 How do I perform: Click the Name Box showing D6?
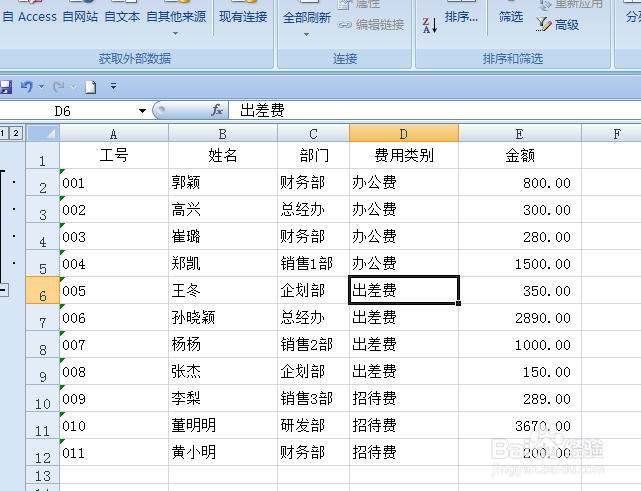(x=69, y=111)
